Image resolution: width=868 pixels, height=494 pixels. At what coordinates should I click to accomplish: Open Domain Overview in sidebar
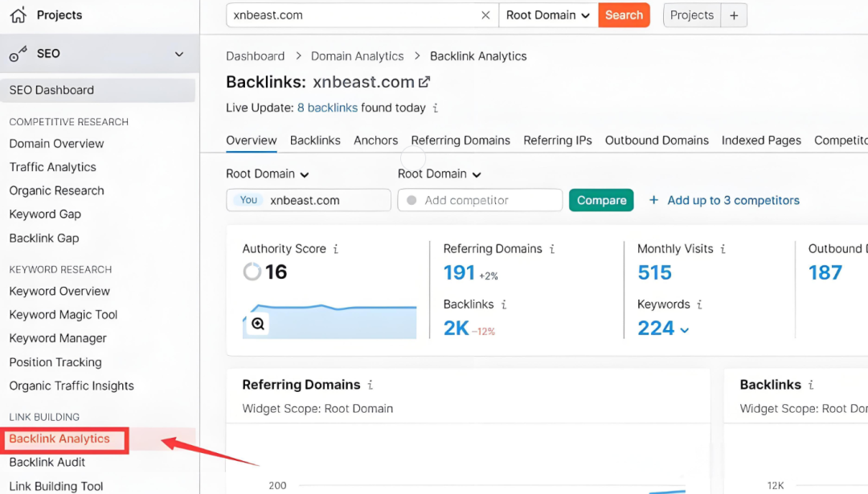tap(56, 144)
